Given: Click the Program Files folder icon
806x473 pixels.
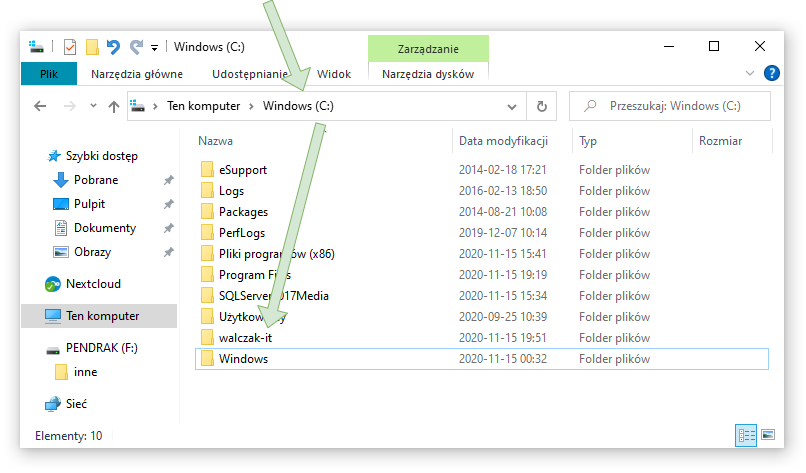Looking at the screenshot, I should coord(207,275).
